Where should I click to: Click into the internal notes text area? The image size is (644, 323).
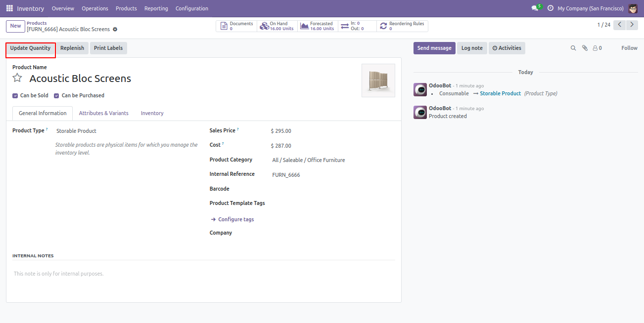pos(204,274)
